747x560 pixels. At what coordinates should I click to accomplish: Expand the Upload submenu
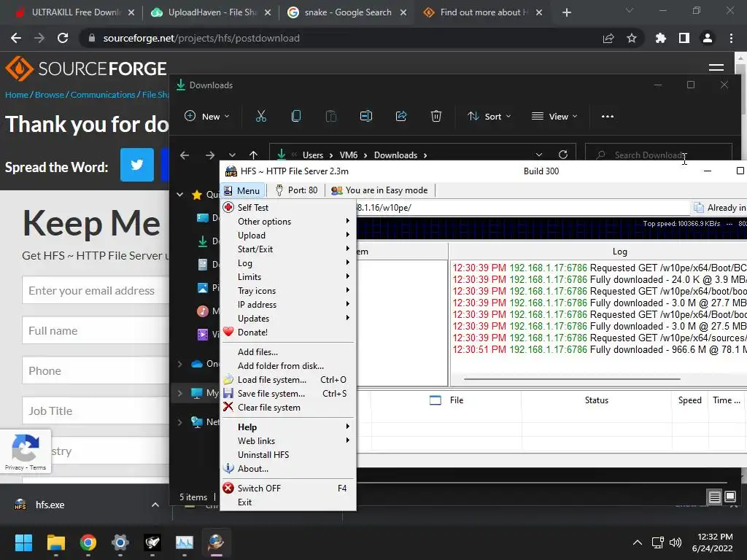point(288,236)
